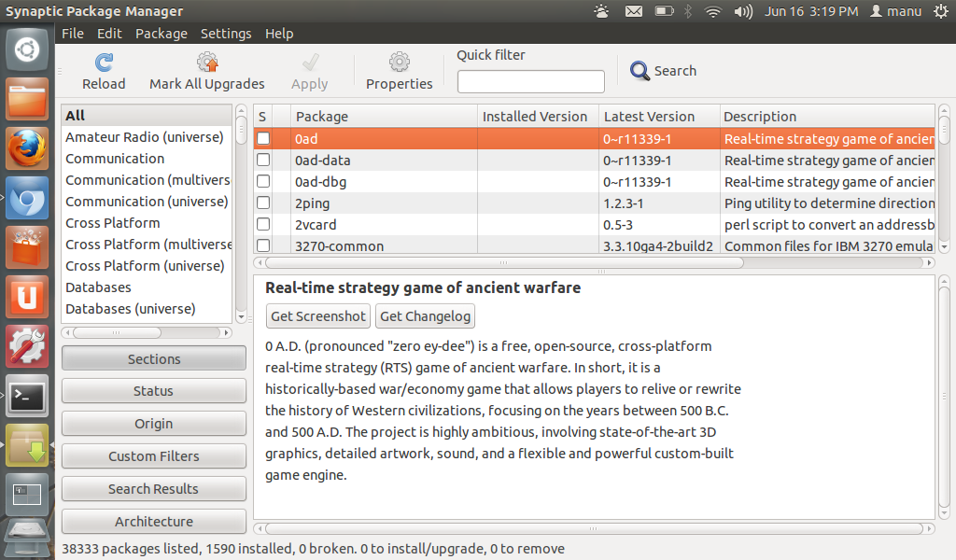The image size is (956, 560).
Task: Open Workspace Switcher launcher icon
Action: (x=27, y=495)
